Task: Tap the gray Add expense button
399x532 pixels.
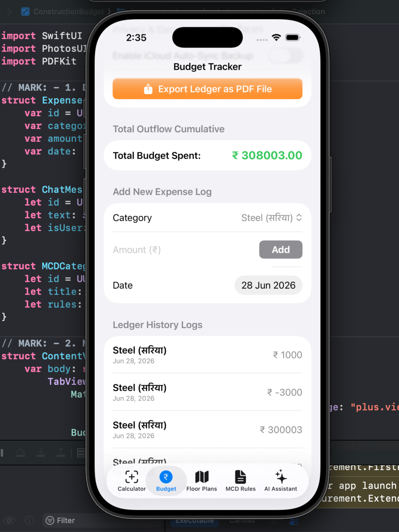Action: coord(281,250)
